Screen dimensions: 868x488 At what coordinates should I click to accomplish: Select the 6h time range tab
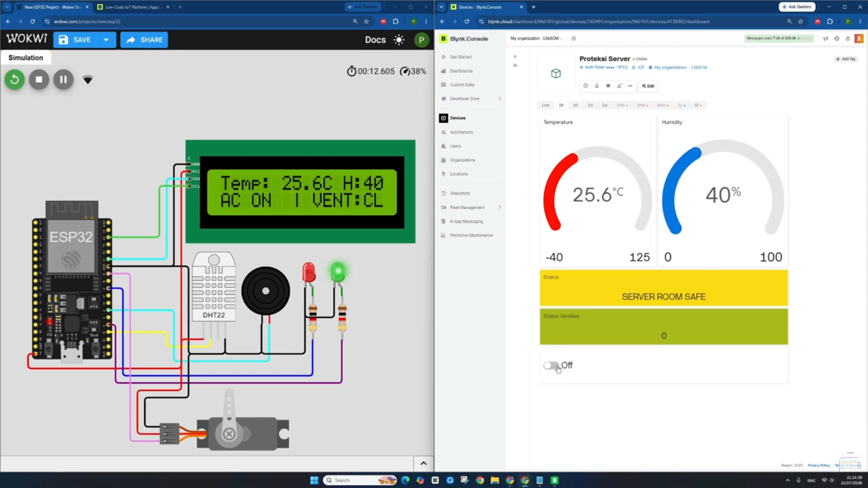tap(576, 105)
